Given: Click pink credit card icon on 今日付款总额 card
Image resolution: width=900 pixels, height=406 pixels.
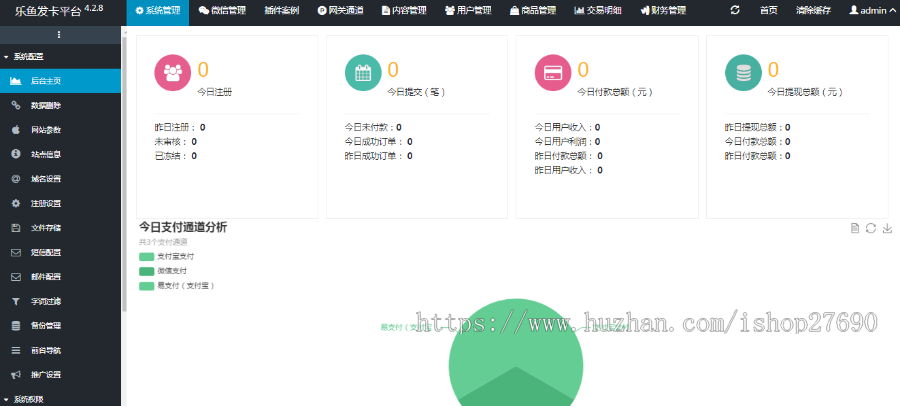Looking at the screenshot, I should click(x=553, y=73).
